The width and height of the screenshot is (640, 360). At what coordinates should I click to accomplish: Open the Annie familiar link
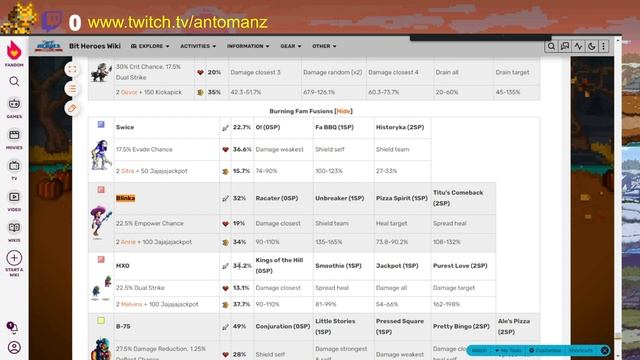pos(128,242)
